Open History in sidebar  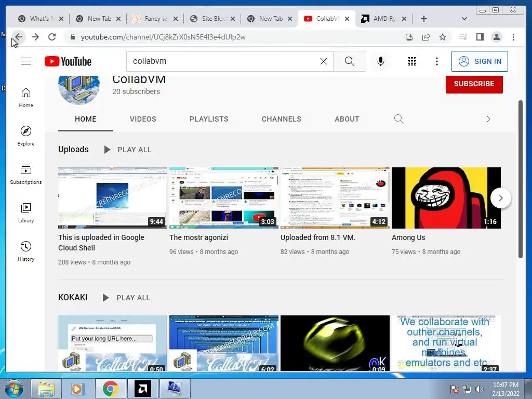point(26,251)
